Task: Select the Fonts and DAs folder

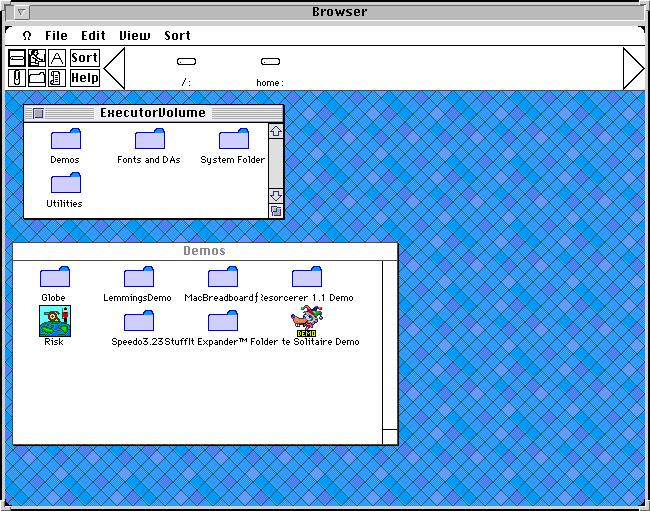Action: (149, 140)
